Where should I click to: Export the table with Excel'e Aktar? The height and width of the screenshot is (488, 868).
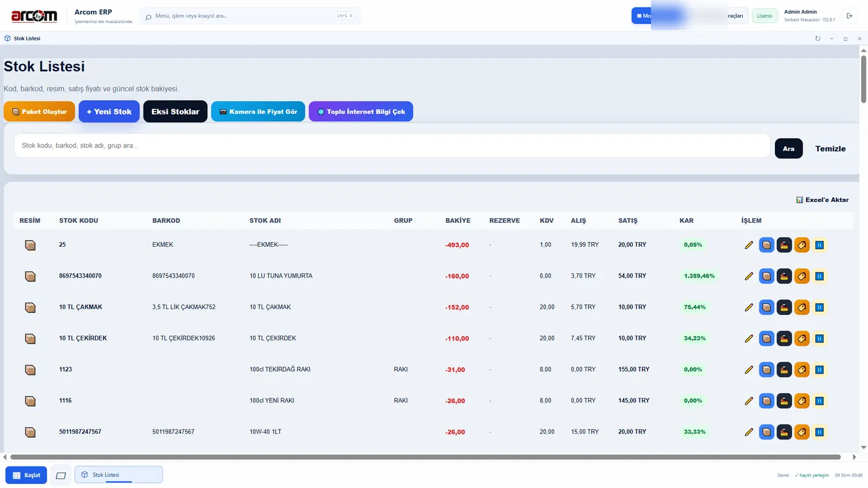click(x=822, y=200)
